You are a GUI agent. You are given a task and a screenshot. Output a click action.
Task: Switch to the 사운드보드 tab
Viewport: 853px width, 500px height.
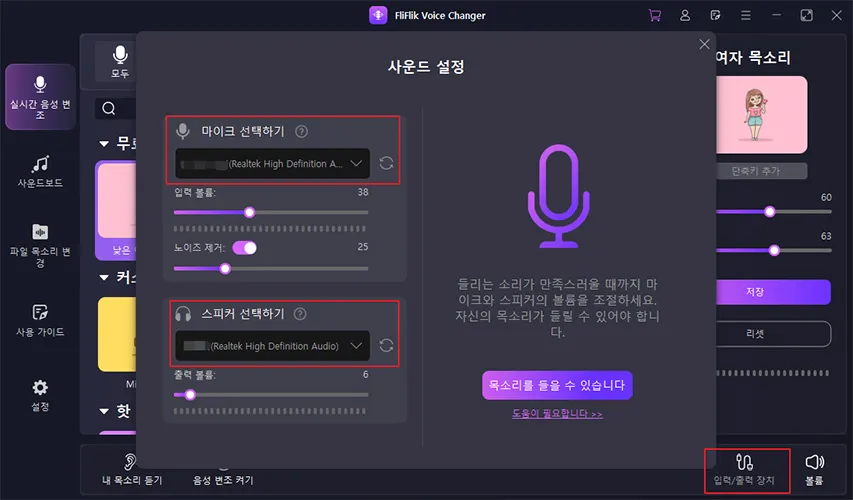coord(40,171)
